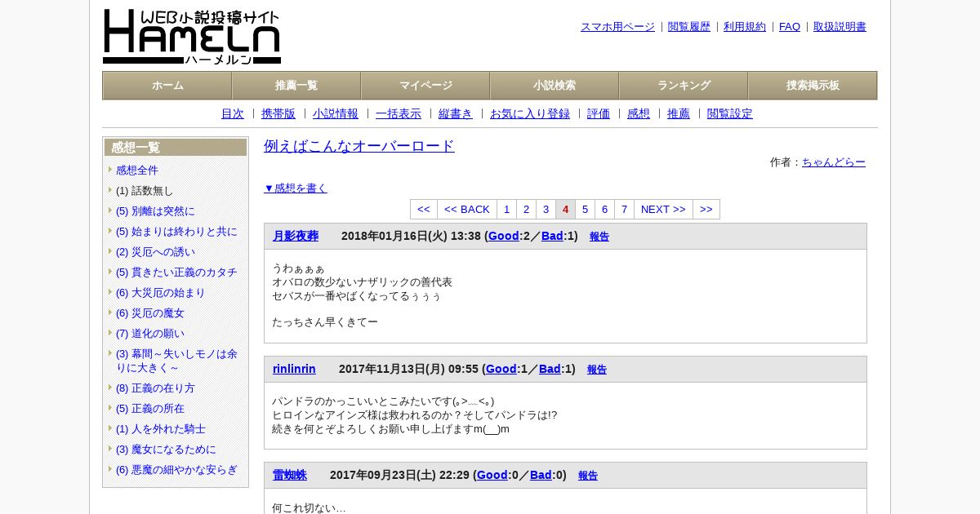Open author ちゃんどらー's profile
The width and height of the screenshot is (980, 514).
pyautogui.click(x=834, y=162)
